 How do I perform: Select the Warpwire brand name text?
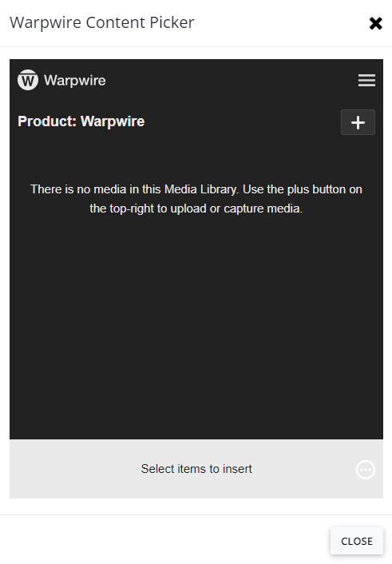click(75, 80)
